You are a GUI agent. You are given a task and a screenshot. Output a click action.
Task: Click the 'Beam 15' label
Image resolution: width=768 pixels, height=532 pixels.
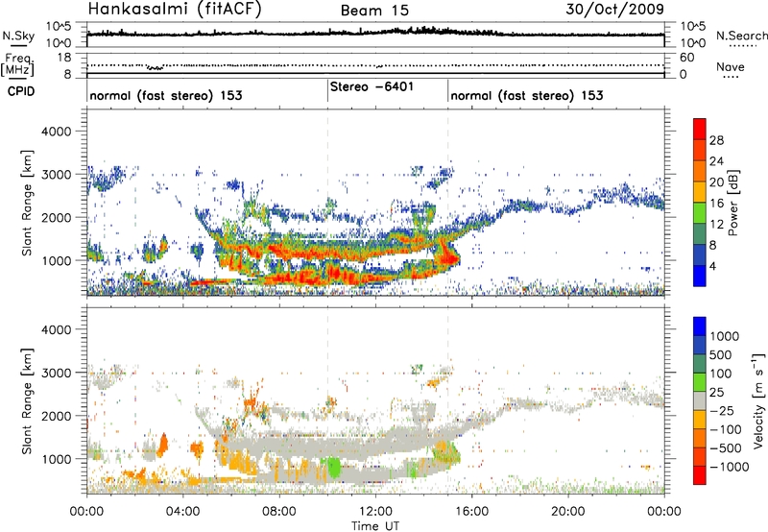coord(374,11)
